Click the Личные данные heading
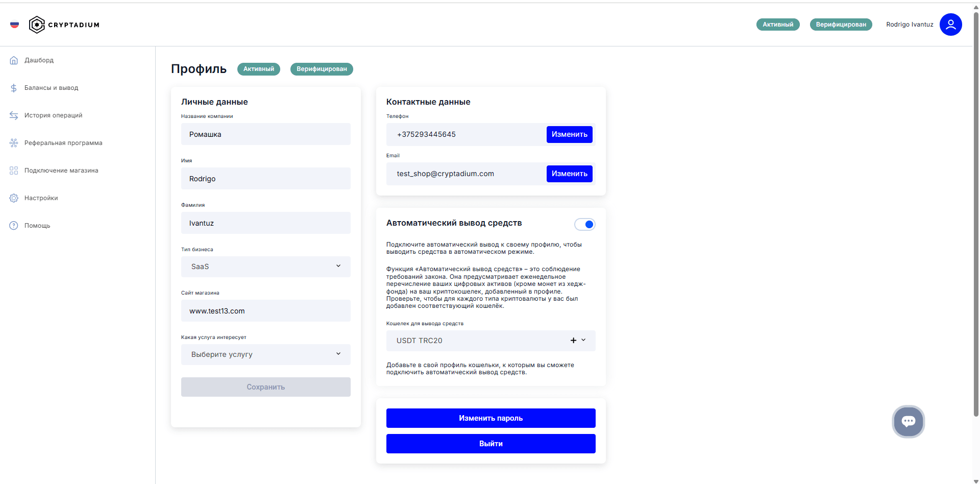The image size is (980, 484). pos(214,102)
